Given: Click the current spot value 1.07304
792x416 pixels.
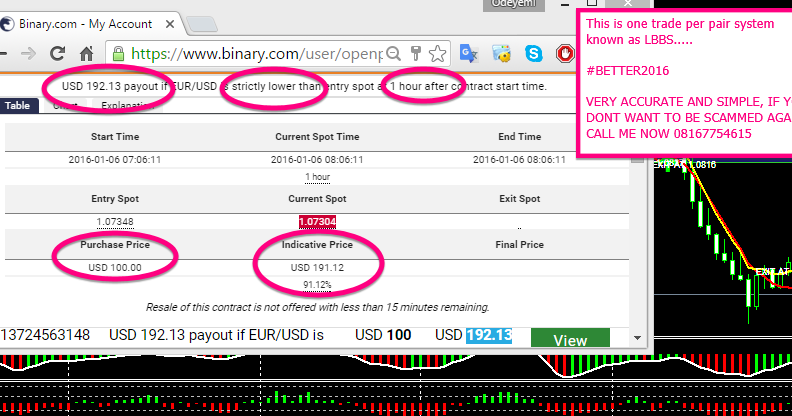Looking at the screenshot, I should (317, 222).
